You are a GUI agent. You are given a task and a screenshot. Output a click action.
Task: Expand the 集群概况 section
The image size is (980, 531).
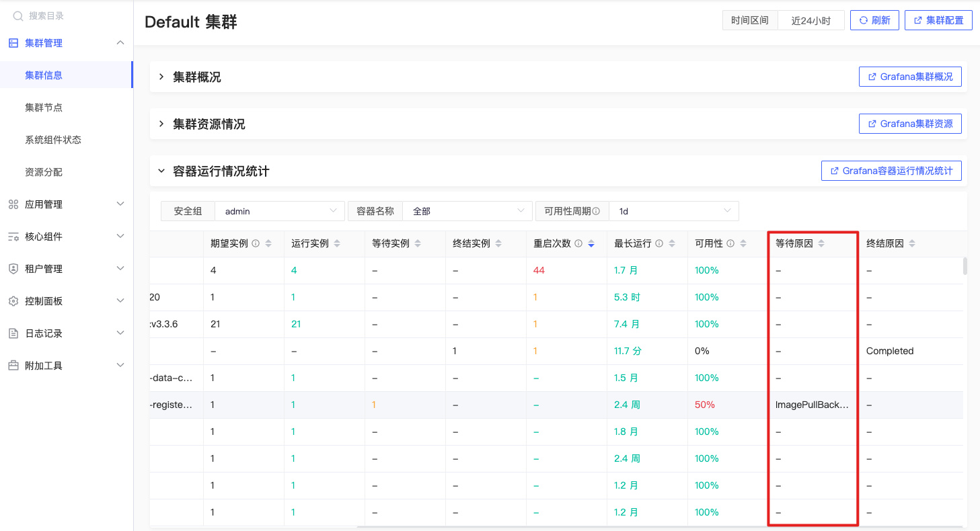click(161, 77)
